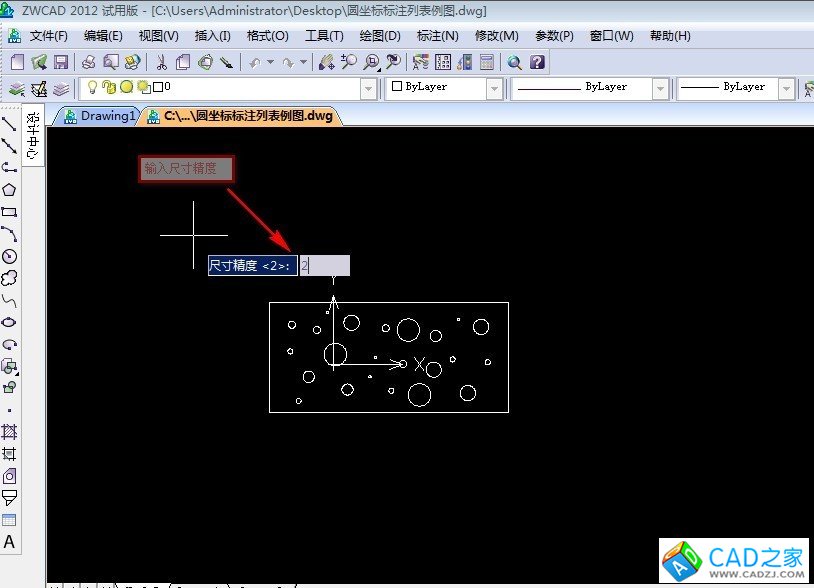The width and height of the screenshot is (814, 588).
Task: Open the Hatch tool
Action: click(x=9, y=432)
